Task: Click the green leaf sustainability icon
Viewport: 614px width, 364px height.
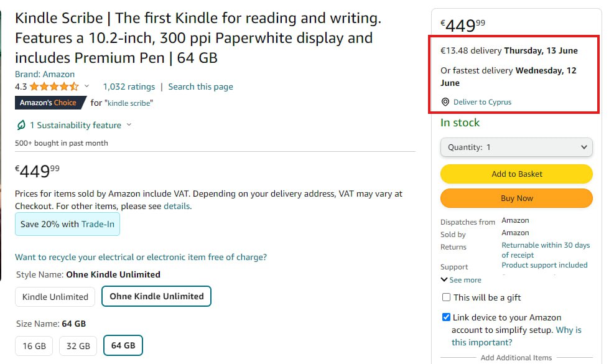Action: [x=21, y=125]
